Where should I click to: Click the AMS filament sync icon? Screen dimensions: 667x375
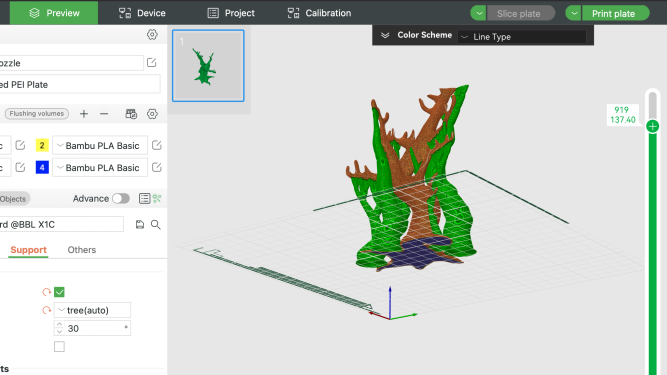[x=131, y=114]
